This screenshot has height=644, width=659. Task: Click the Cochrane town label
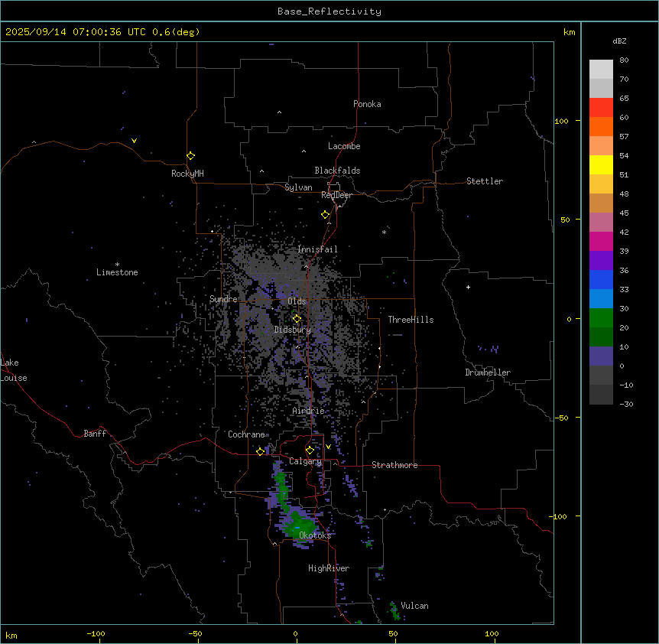click(246, 434)
